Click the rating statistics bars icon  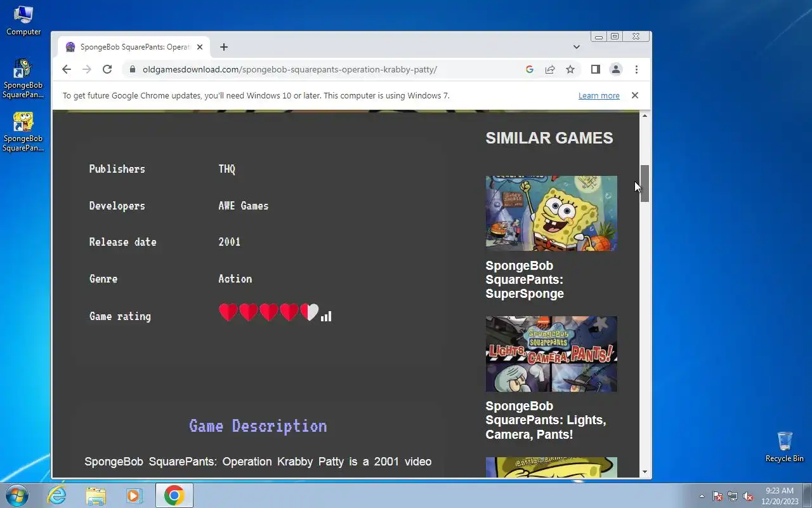pos(326,316)
